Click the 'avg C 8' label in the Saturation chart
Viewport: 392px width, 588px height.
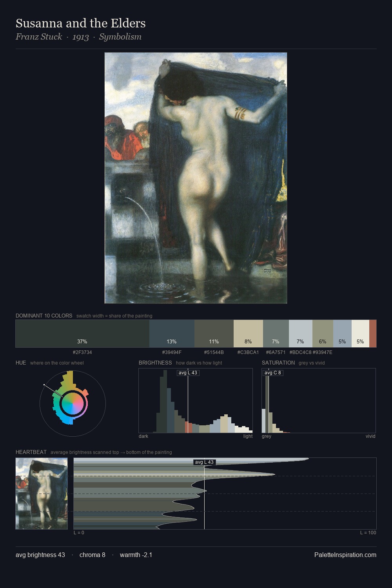tap(272, 373)
